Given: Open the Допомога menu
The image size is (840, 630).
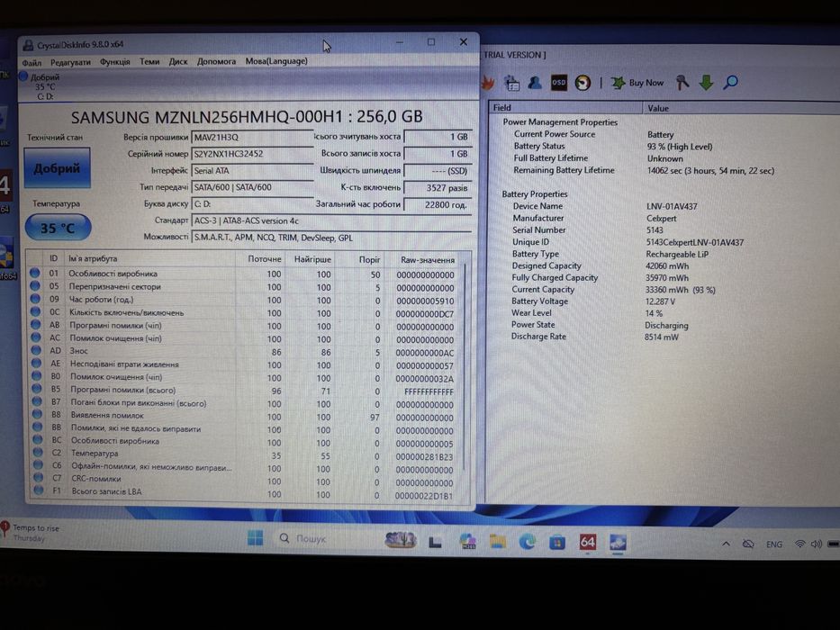Looking at the screenshot, I should (x=216, y=61).
